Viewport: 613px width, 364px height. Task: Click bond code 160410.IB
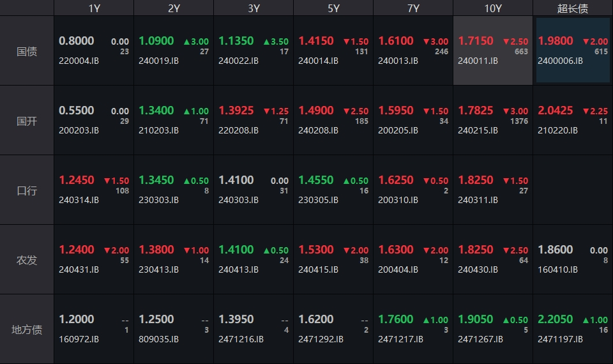(557, 270)
